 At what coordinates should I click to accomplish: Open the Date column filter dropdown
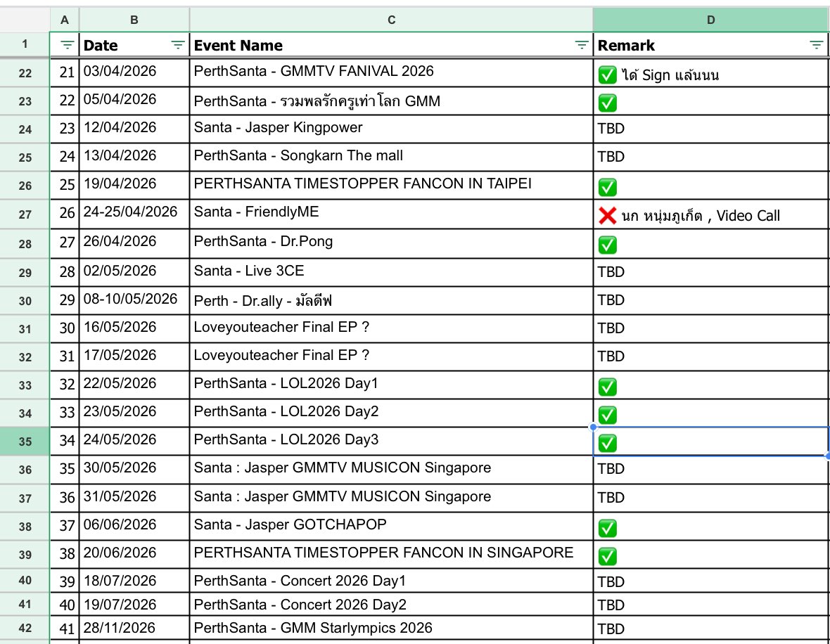[x=178, y=45]
